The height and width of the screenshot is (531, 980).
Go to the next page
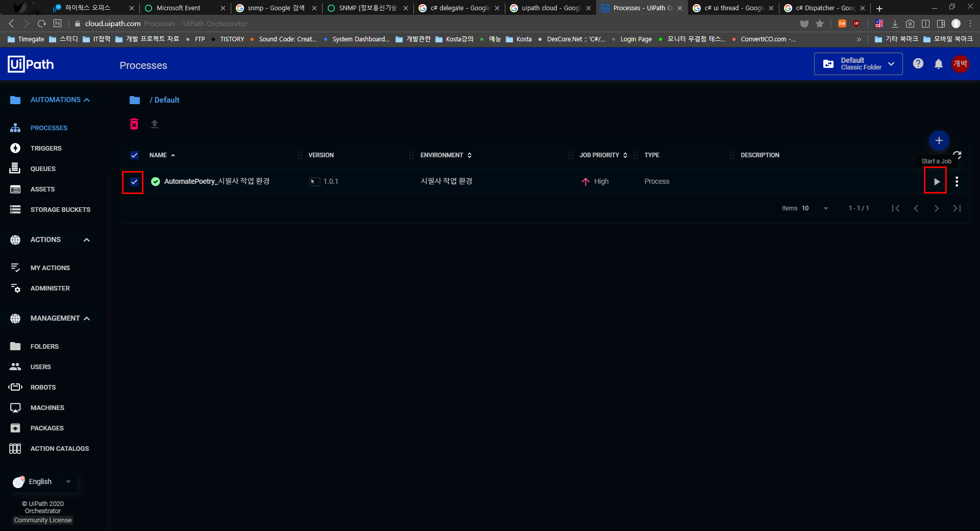pyautogui.click(x=936, y=208)
